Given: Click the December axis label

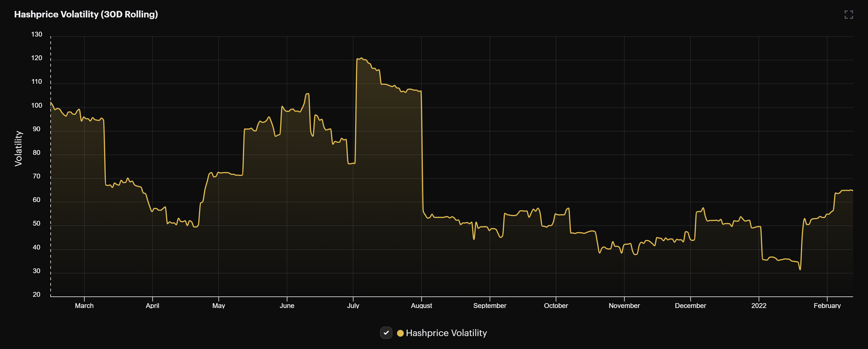Looking at the screenshot, I should pyautogui.click(x=690, y=305).
